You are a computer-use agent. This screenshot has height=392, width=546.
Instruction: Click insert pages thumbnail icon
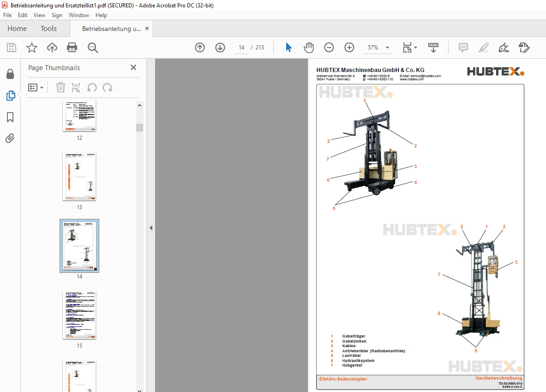(x=76, y=87)
